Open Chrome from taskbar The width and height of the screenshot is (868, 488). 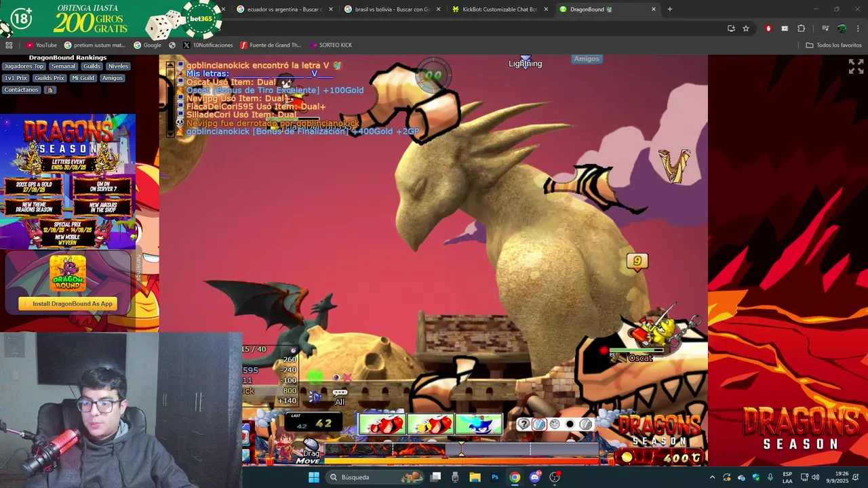tap(515, 477)
